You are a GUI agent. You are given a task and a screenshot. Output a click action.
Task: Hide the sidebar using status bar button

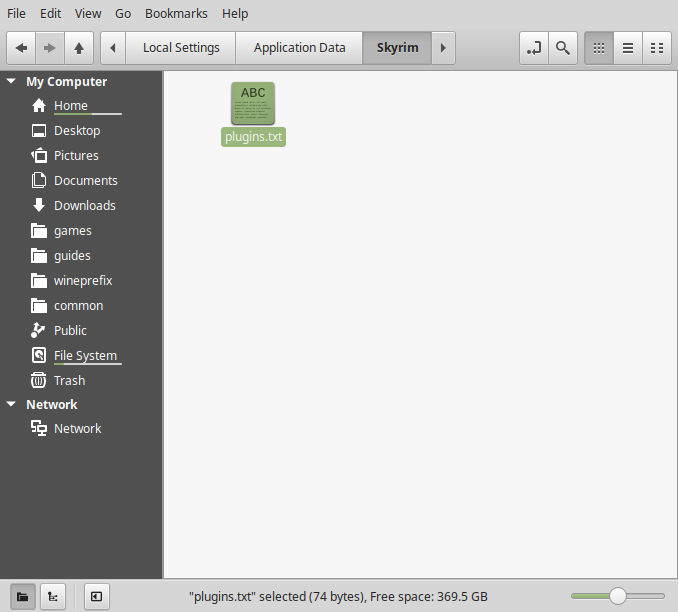[96, 597]
